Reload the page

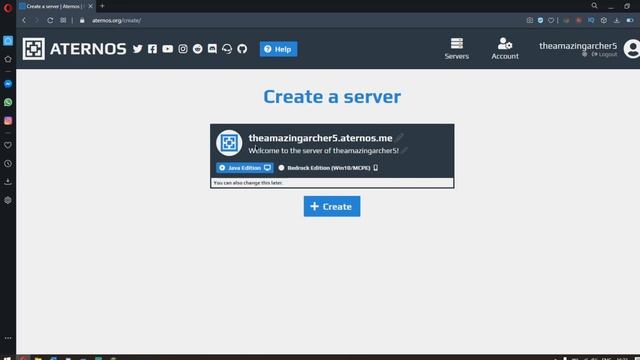[x=50, y=20]
